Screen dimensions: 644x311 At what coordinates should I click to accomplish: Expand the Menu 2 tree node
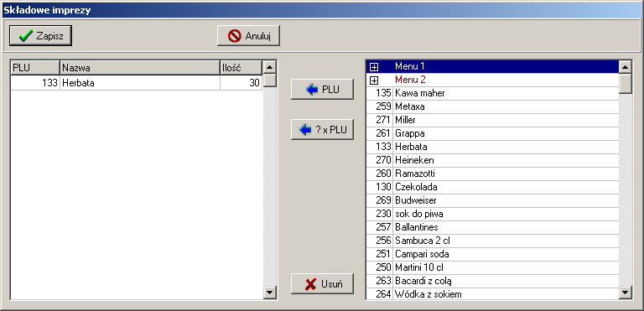tap(374, 80)
